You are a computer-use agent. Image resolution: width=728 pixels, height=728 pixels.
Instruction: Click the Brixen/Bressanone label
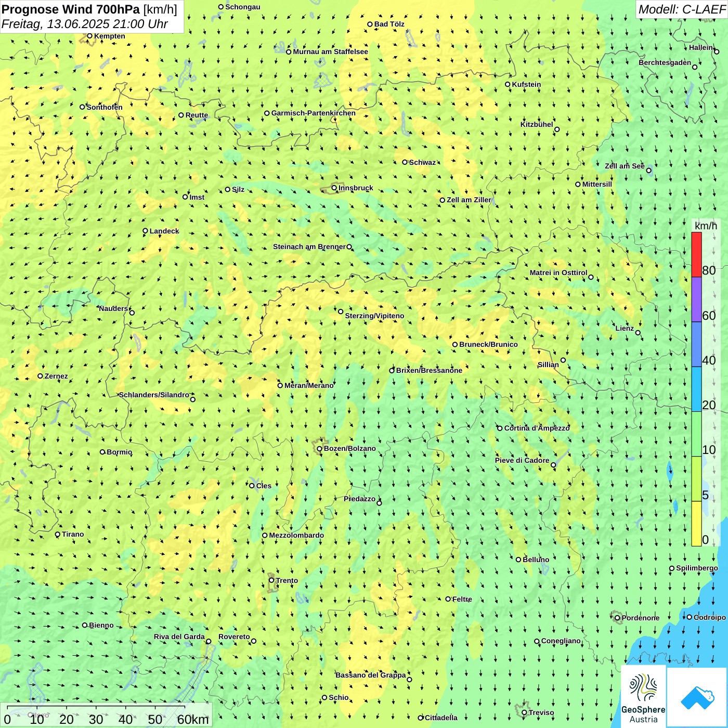[x=429, y=370]
